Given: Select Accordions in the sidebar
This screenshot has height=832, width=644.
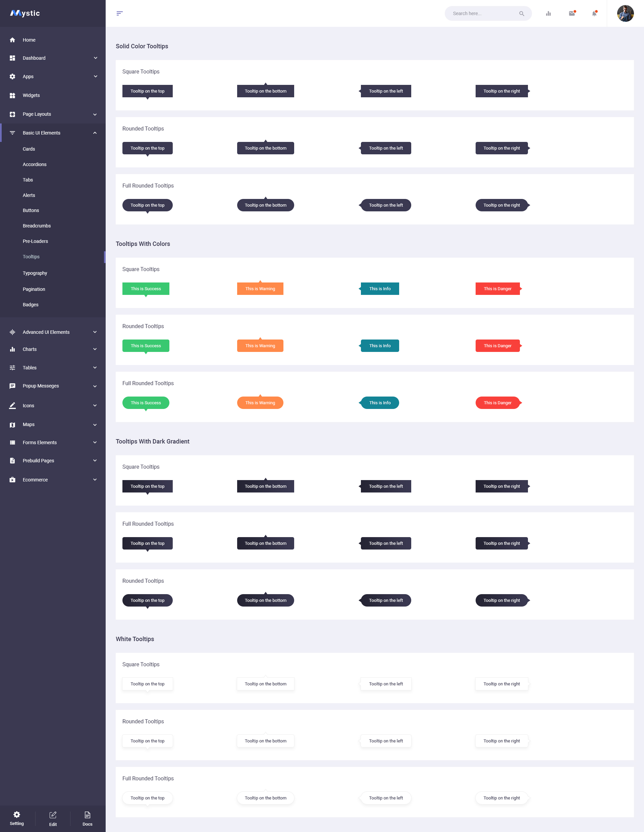Looking at the screenshot, I should click(x=35, y=164).
